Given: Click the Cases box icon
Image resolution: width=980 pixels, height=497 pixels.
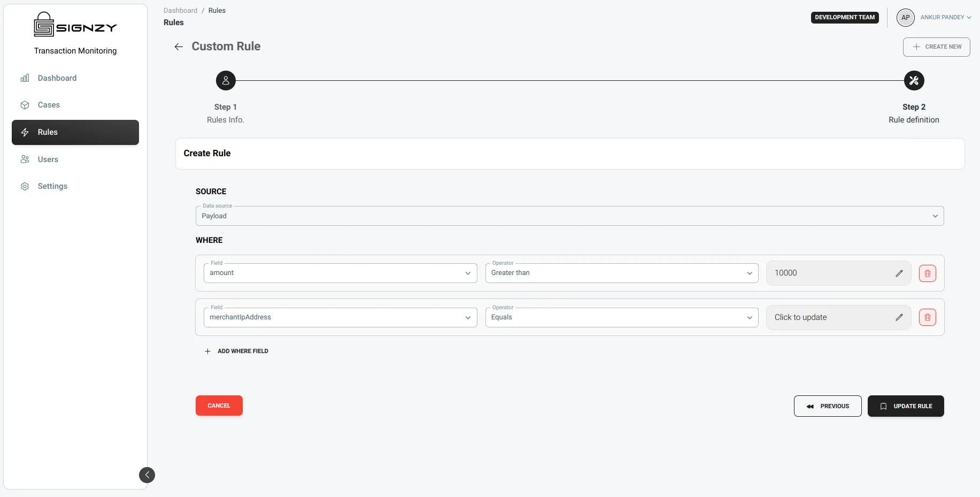Looking at the screenshot, I should [25, 105].
